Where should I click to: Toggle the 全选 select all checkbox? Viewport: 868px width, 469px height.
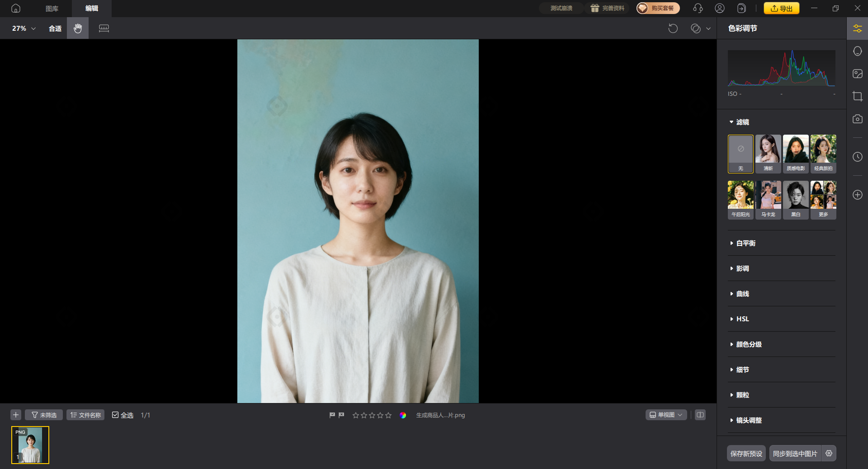click(116, 415)
